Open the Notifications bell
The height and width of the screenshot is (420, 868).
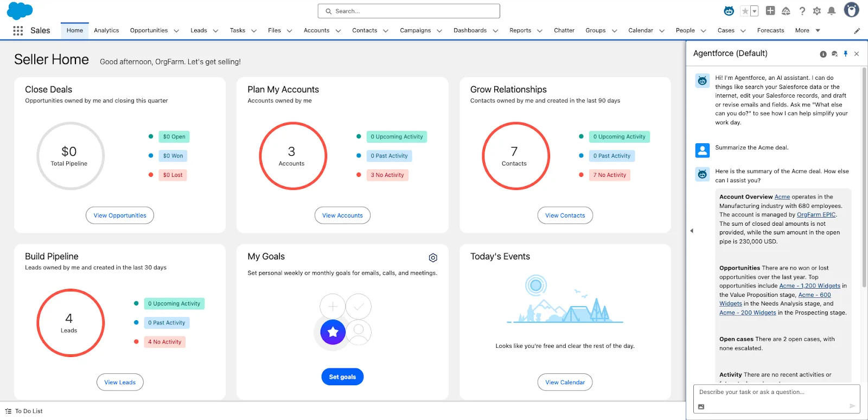[x=832, y=11]
